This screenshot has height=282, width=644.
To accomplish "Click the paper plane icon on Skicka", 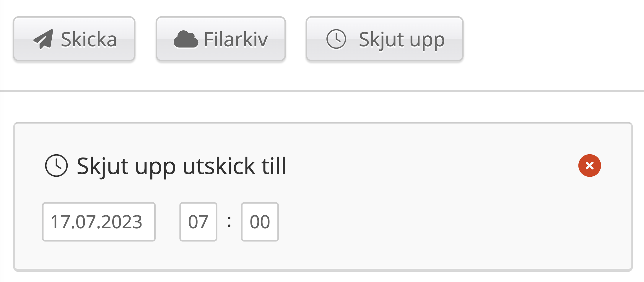I will click(x=43, y=39).
